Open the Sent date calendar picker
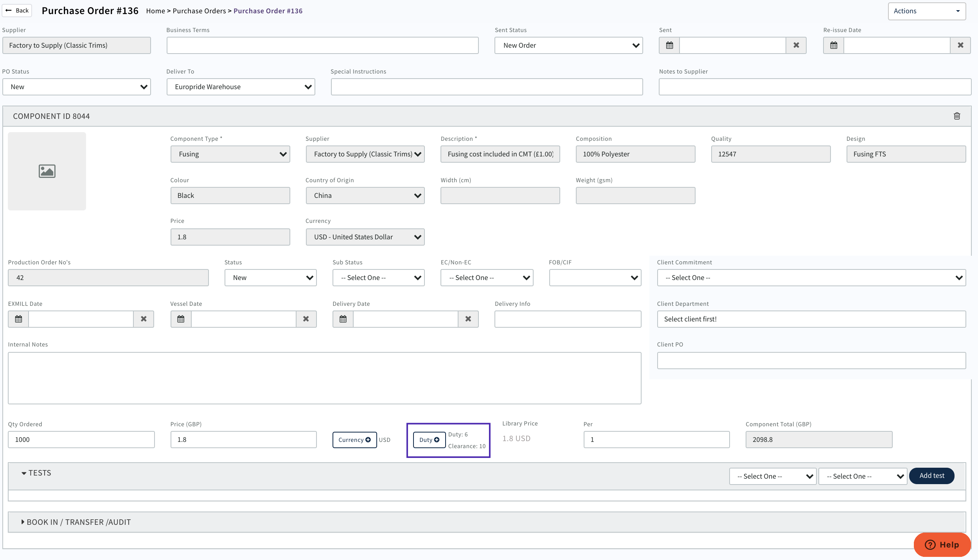The image size is (978, 560). pos(669,45)
